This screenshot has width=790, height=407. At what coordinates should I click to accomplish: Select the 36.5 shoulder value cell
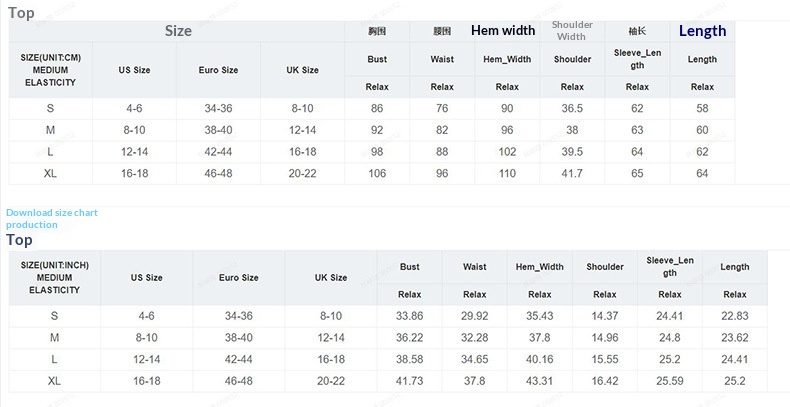click(572, 108)
